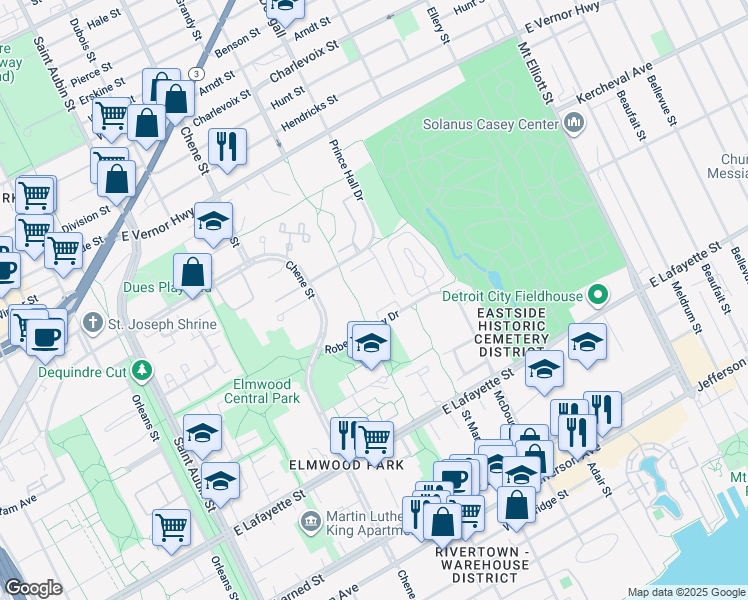Image resolution: width=748 pixels, height=600 pixels.
Task: Click the Elmwood Central Park label
Action: [262, 391]
